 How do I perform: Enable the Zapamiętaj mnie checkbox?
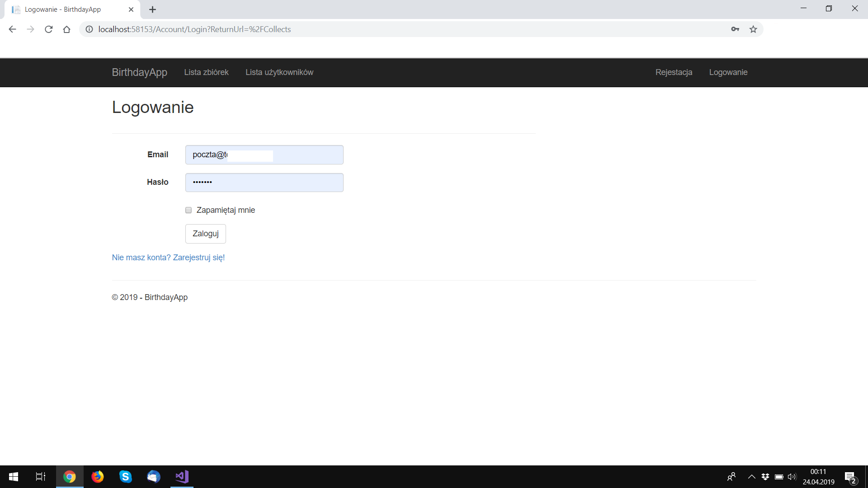189,210
